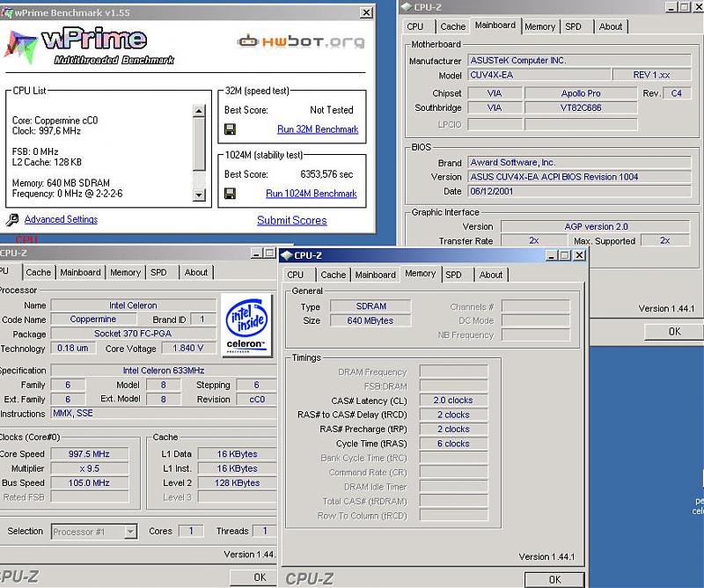704x588 pixels.
Task: Click the 1024M Best Score '6353,576 sec'
Action: [326, 174]
